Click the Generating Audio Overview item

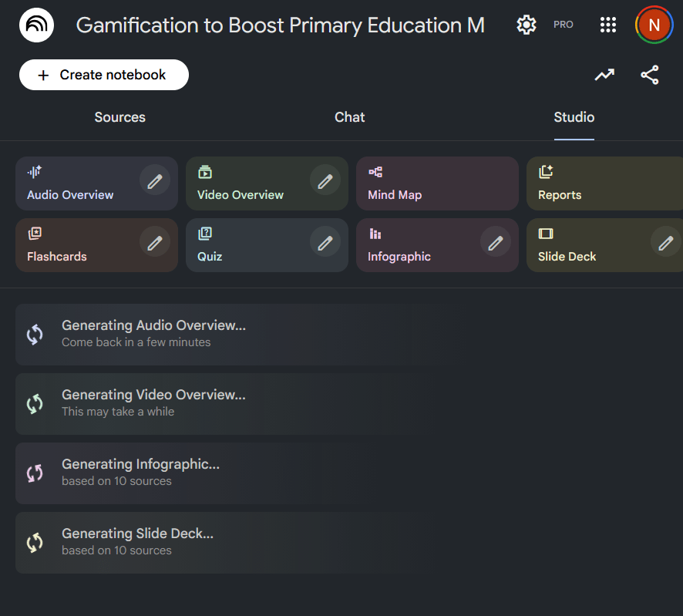tap(231, 334)
